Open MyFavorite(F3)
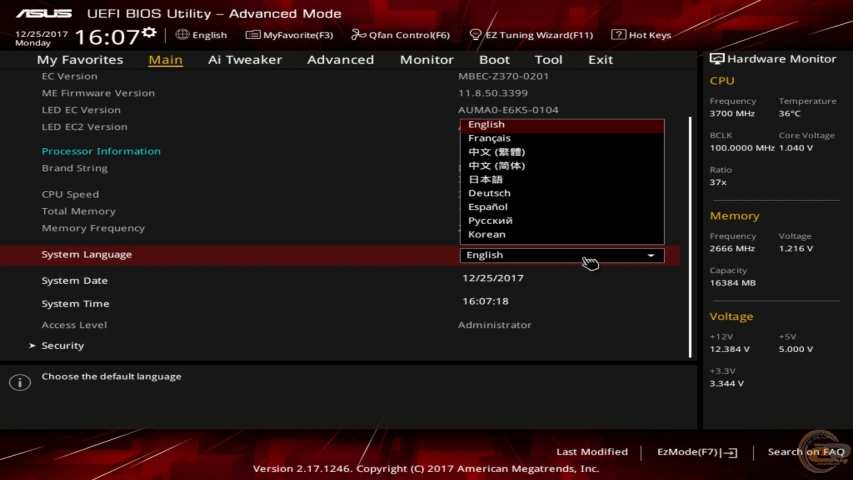This screenshot has width=853, height=480. 289,35
